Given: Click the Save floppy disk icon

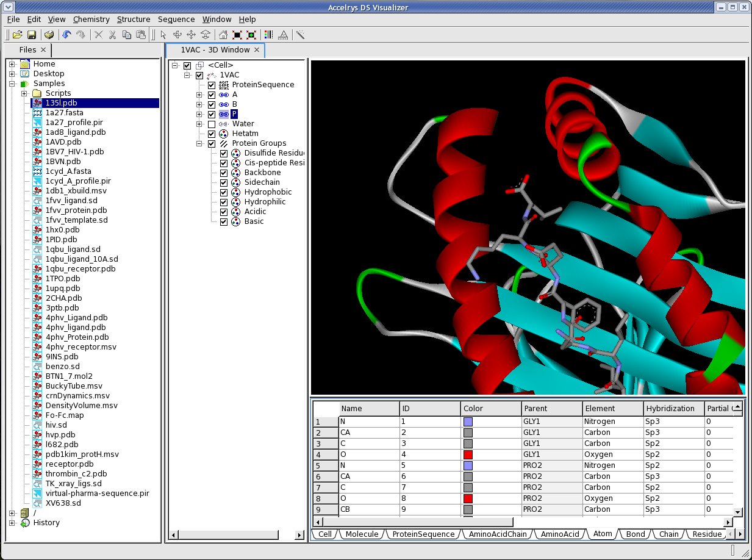Looking at the screenshot, I should pyautogui.click(x=31, y=35).
